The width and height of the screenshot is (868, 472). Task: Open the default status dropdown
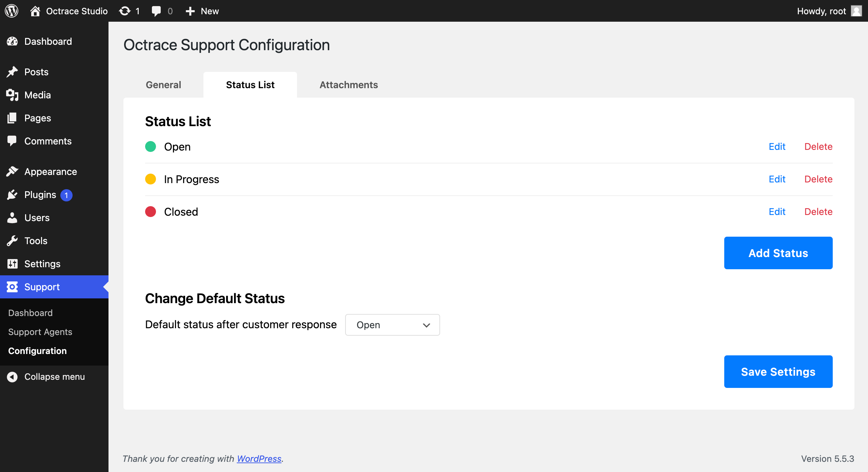[x=392, y=325]
